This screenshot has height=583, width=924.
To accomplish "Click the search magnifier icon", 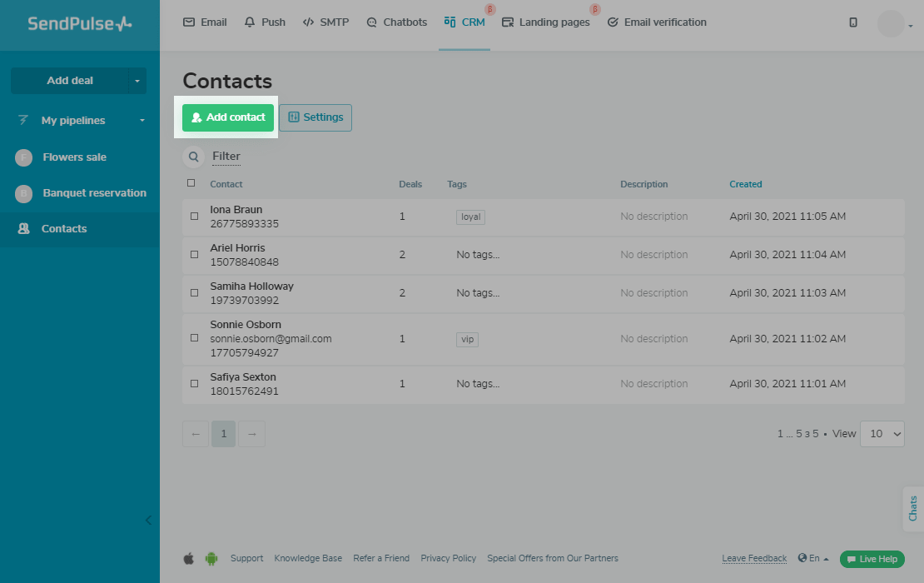I will pos(193,157).
